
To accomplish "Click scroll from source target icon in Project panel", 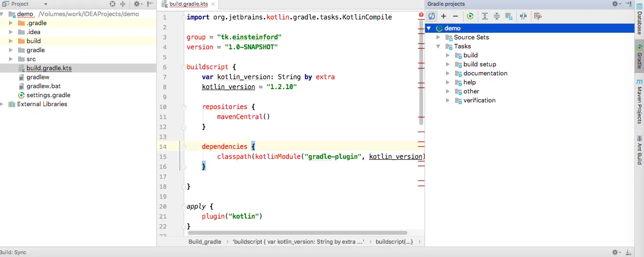I will 113,4.
